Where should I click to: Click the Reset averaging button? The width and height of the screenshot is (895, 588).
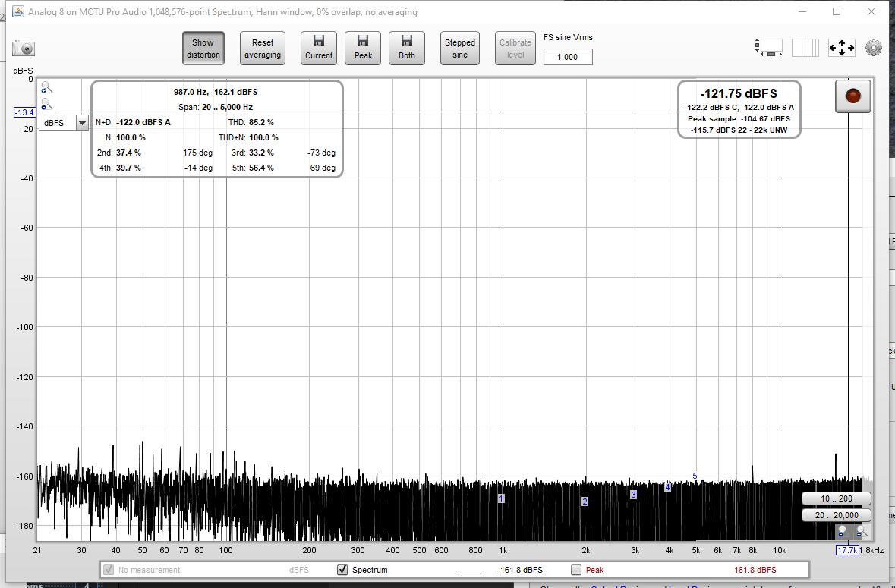(x=263, y=49)
